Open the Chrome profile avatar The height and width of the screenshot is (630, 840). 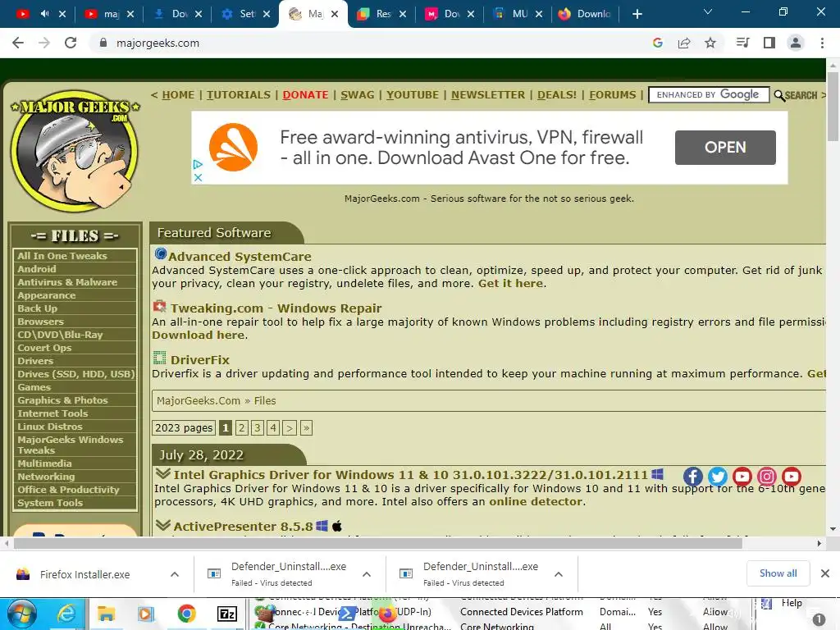[x=796, y=43]
